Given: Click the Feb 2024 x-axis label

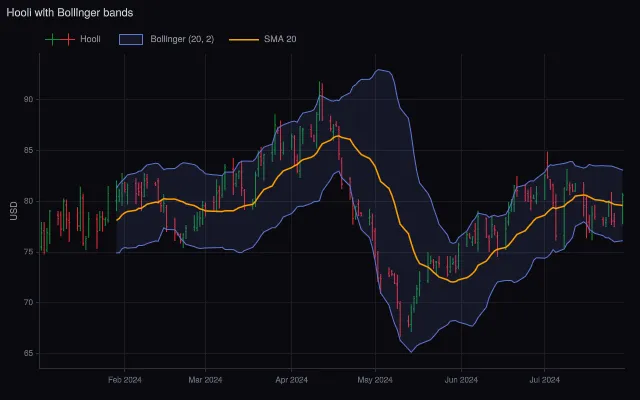Looking at the screenshot, I should (x=124, y=380).
